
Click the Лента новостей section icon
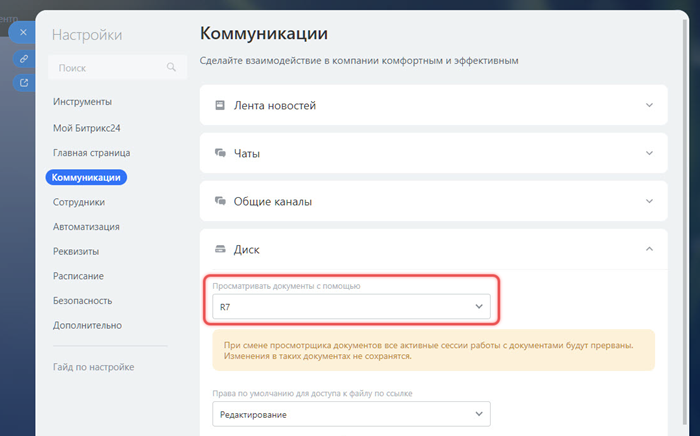220,105
